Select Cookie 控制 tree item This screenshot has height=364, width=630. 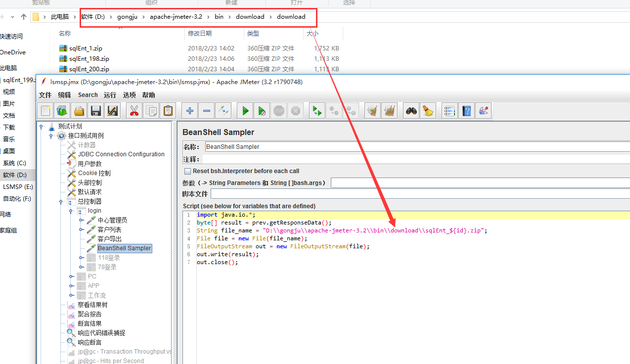pyautogui.click(x=94, y=173)
